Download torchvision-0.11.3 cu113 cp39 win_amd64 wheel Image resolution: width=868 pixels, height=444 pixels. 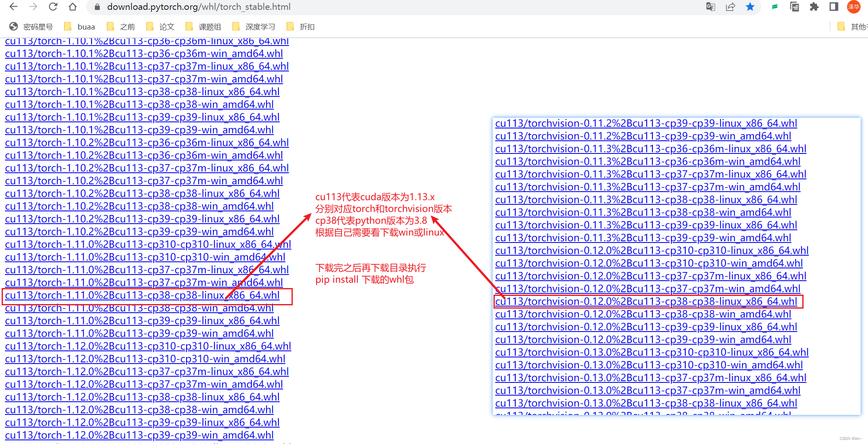(643, 238)
